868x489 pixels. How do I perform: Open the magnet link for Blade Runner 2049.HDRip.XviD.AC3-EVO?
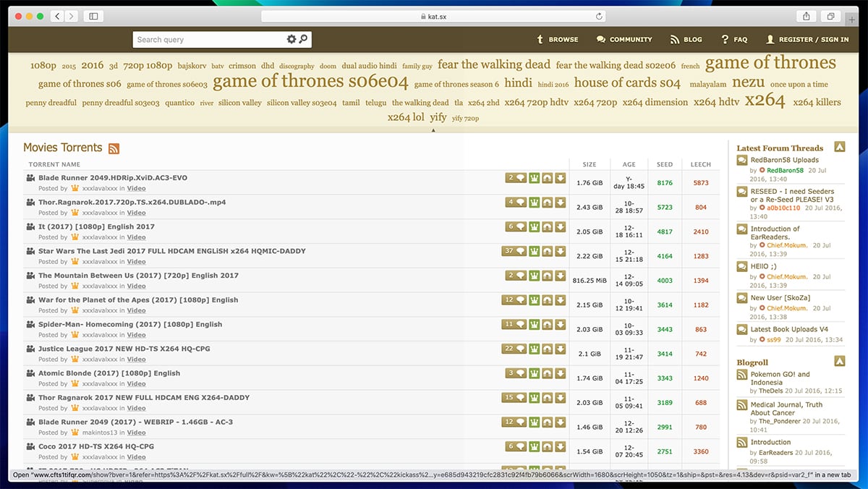(548, 178)
